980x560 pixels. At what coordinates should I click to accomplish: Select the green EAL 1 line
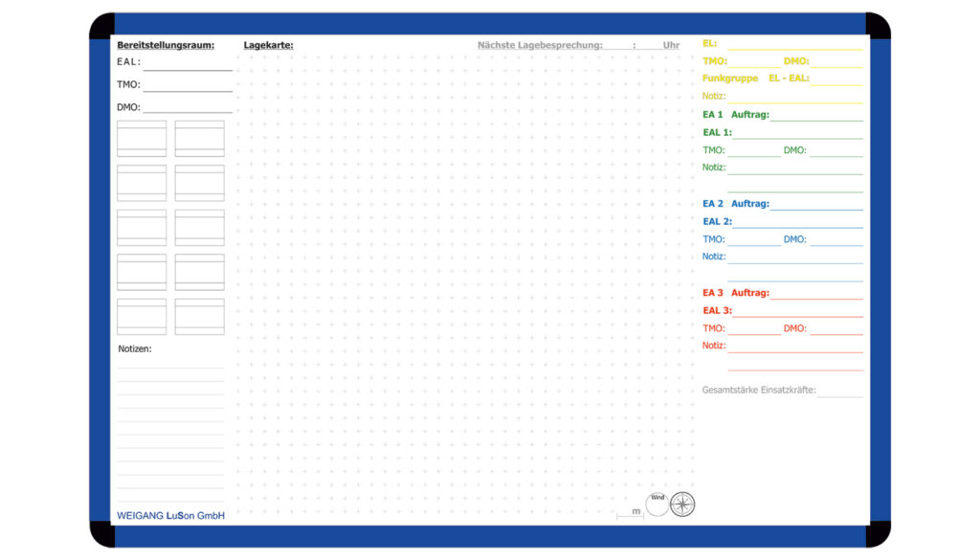click(x=797, y=134)
